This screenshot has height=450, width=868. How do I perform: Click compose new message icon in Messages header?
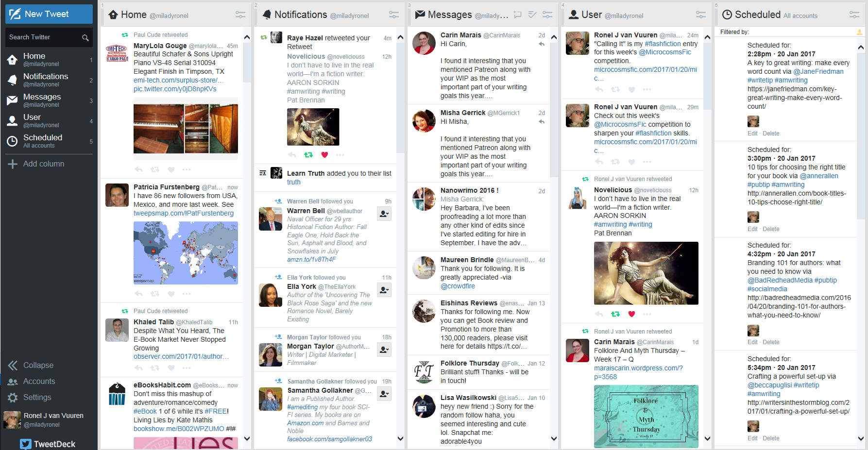[518, 15]
